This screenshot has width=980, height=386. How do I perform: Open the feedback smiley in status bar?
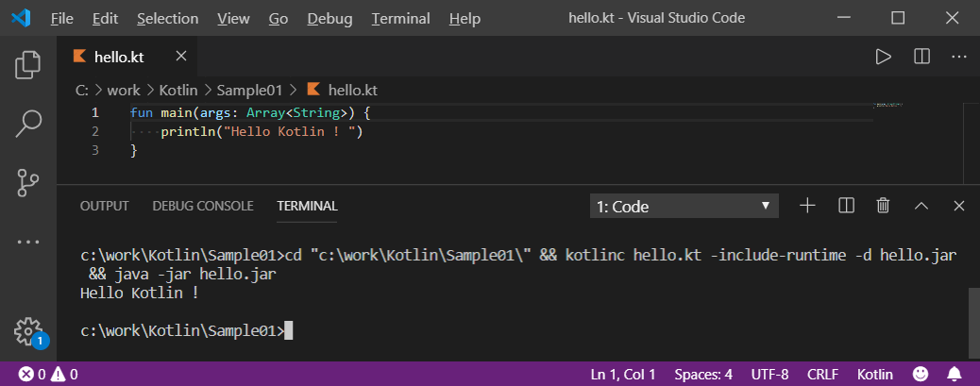coord(920,374)
